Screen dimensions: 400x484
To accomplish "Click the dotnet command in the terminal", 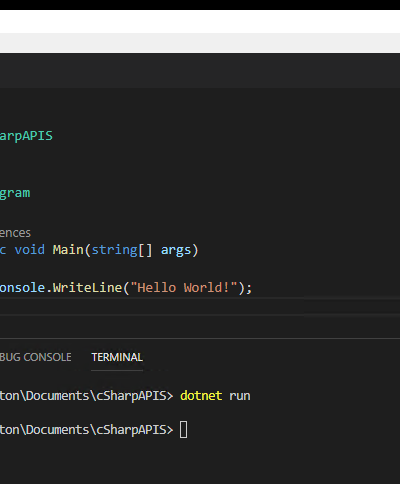I will (x=201, y=396).
